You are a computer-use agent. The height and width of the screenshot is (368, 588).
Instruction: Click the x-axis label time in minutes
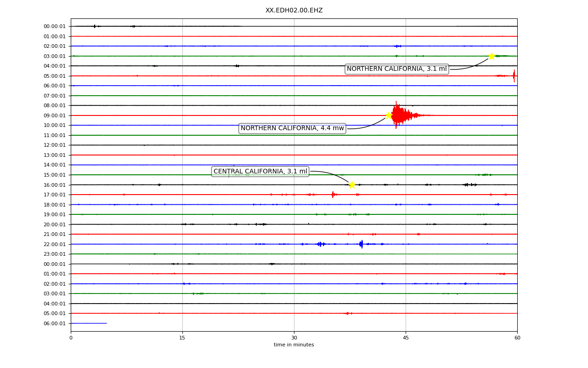click(294, 345)
